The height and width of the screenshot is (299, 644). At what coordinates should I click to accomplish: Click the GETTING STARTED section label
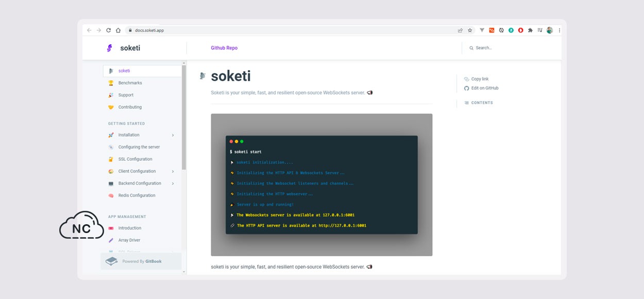click(x=126, y=124)
